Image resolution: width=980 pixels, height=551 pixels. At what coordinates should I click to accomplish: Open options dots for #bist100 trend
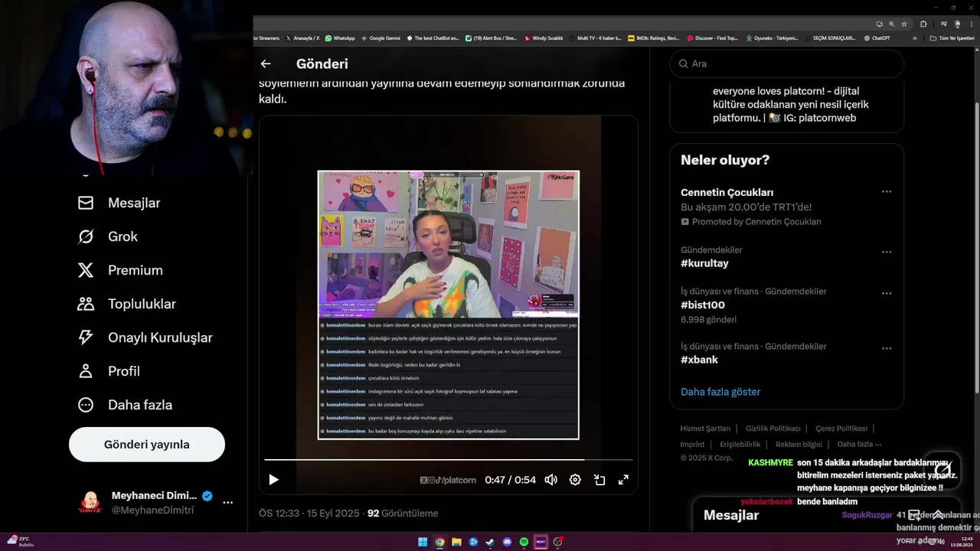pyautogui.click(x=887, y=293)
